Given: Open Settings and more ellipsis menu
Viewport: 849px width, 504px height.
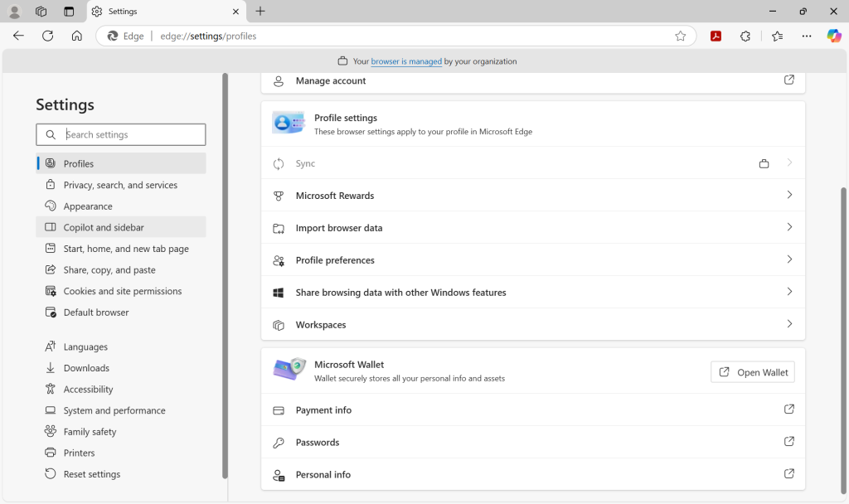Looking at the screenshot, I should pyautogui.click(x=807, y=36).
